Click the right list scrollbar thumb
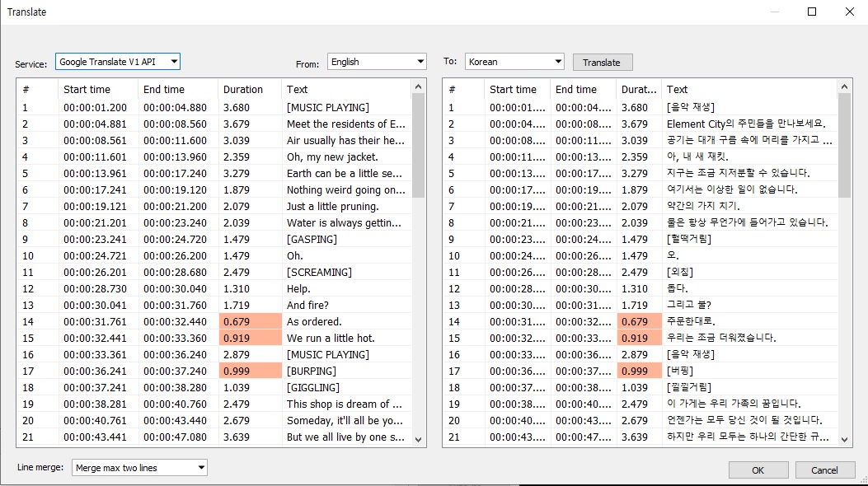This screenshot has width=868, height=486. [844, 146]
